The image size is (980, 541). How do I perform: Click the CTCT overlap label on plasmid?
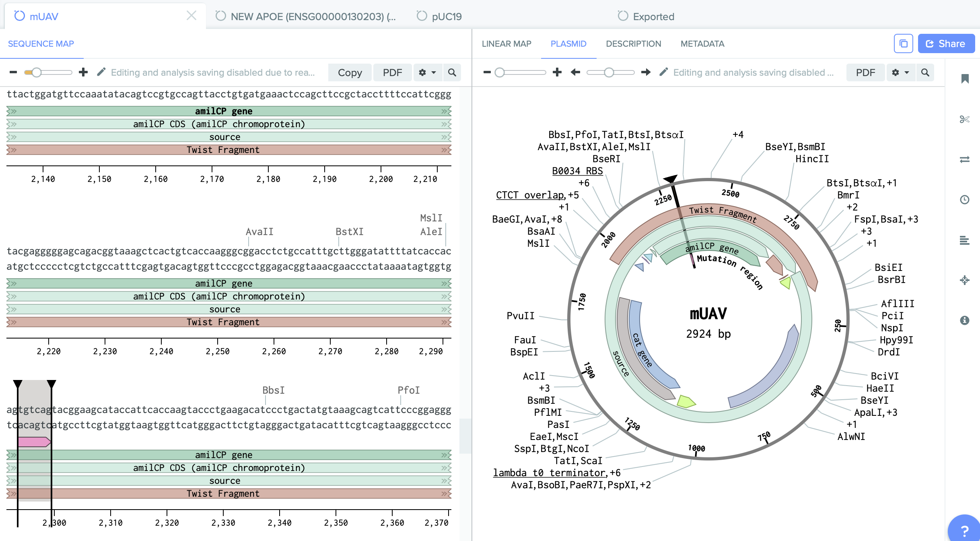pyautogui.click(x=530, y=195)
